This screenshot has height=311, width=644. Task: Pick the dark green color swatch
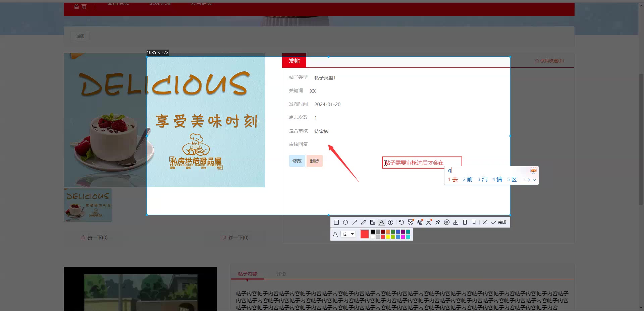pyautogui.click(x=393, y=232)
